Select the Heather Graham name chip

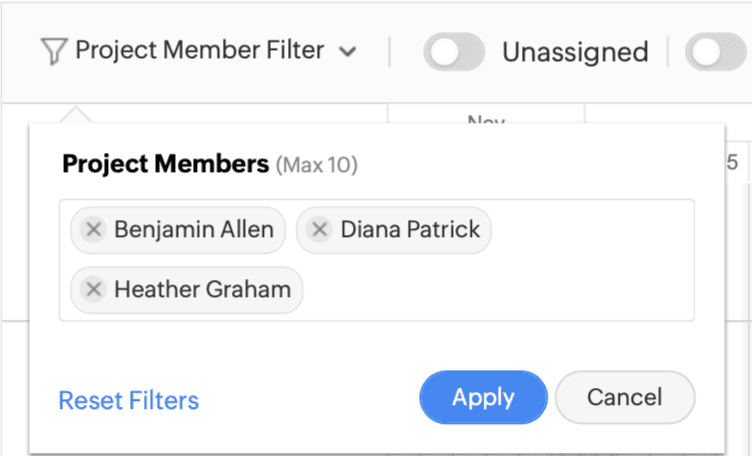(x=202, y=290)
